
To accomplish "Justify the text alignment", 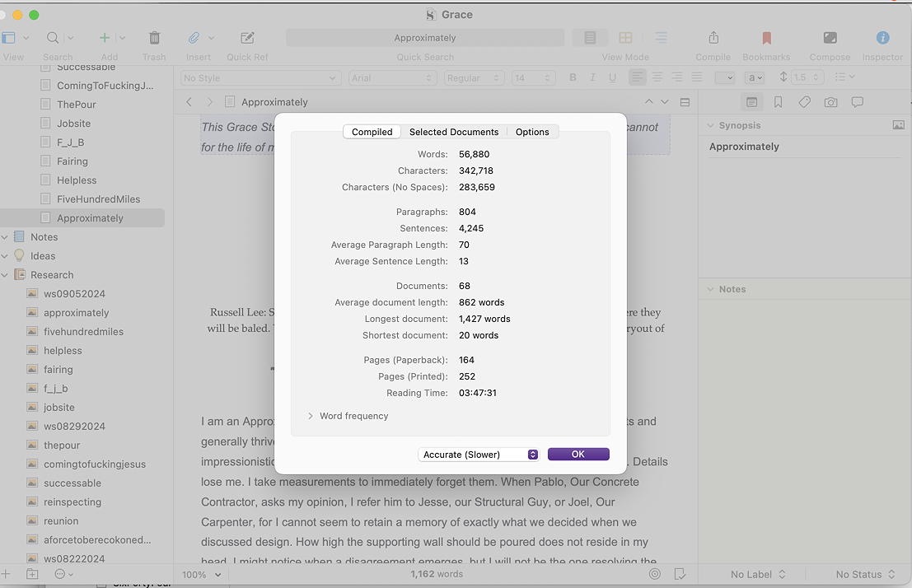I will click(697, 77).
